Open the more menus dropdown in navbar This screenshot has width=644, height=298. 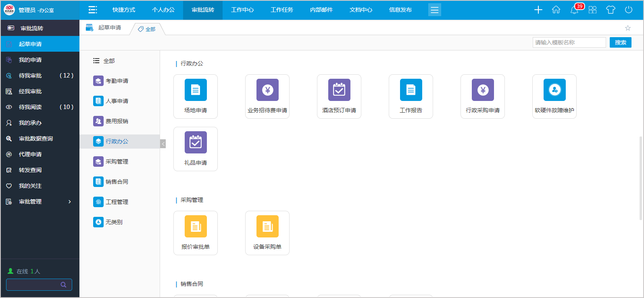tap(434, 10)
